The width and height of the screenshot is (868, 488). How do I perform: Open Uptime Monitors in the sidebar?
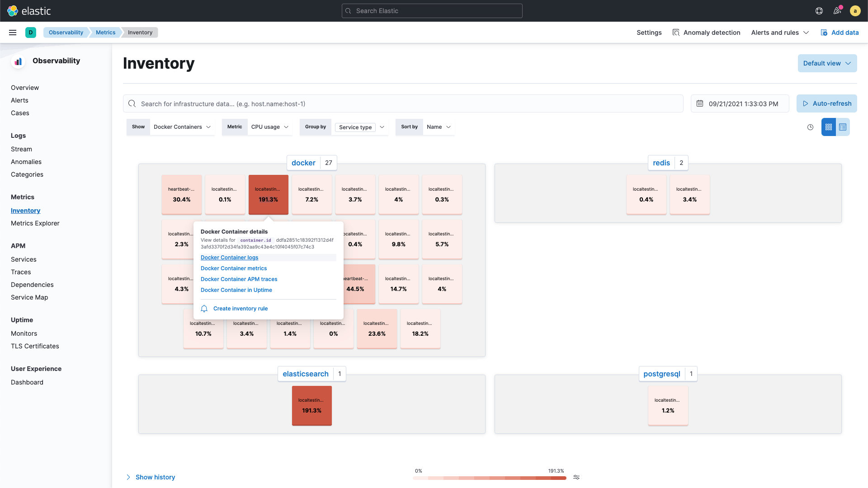[24, 333]
